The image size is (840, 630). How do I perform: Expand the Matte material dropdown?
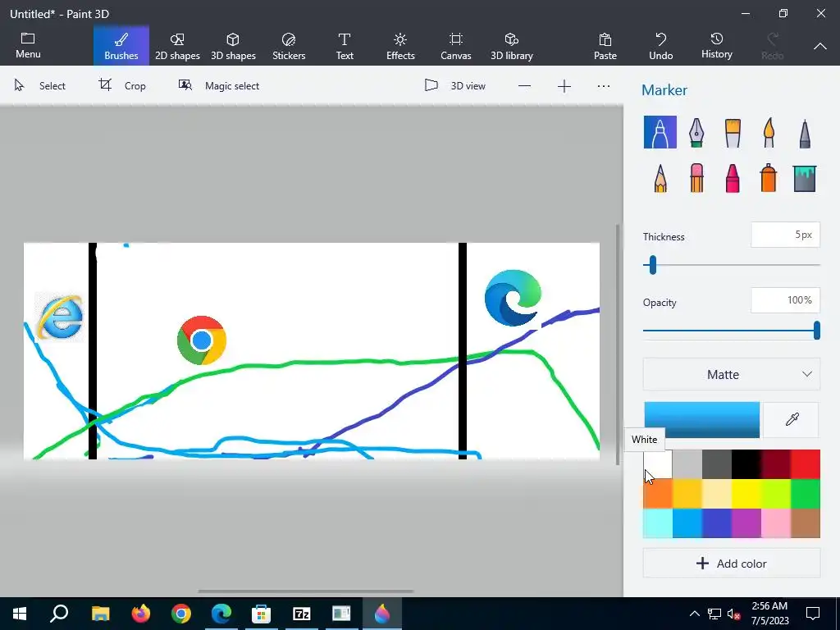pyautogui.click(x=731, y=374)
